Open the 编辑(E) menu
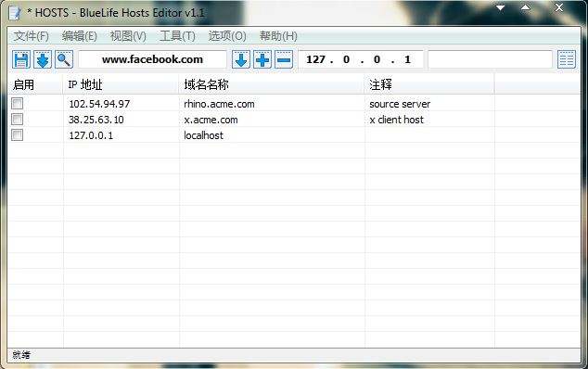 pos(80,36)
